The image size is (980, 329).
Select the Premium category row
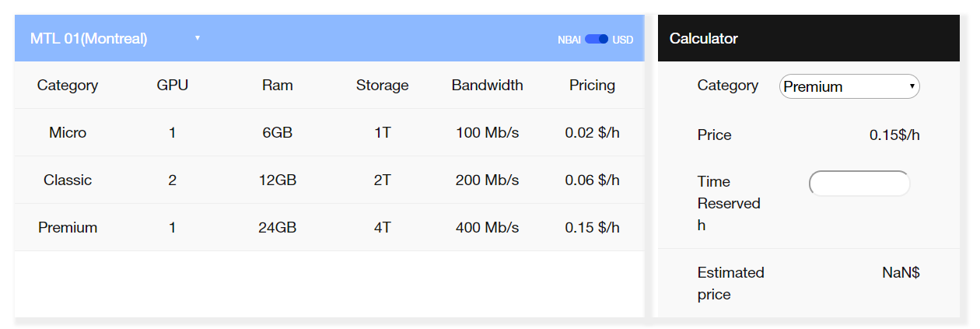pyautogui.click(x=68, y=227)
